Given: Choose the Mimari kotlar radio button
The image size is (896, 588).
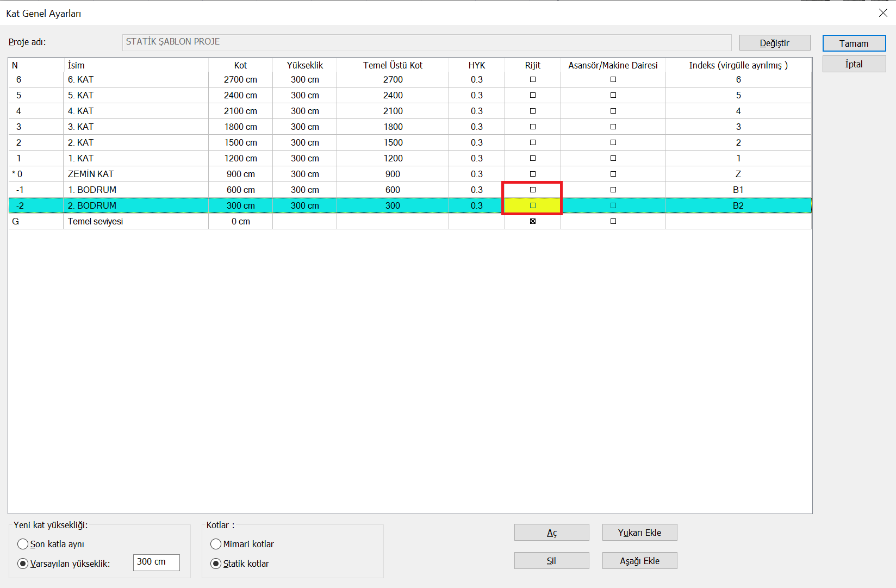Looking at the screenshot, I should coord(216,544).
